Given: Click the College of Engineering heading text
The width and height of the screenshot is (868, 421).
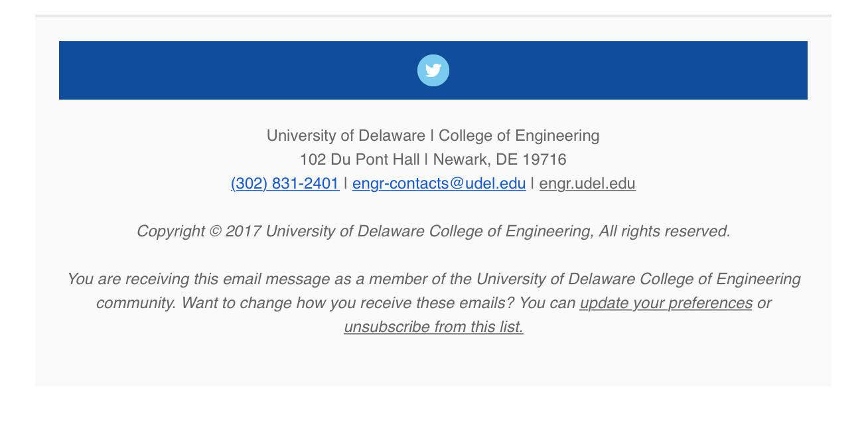Looking at the screenshot, I should (519, 135).
